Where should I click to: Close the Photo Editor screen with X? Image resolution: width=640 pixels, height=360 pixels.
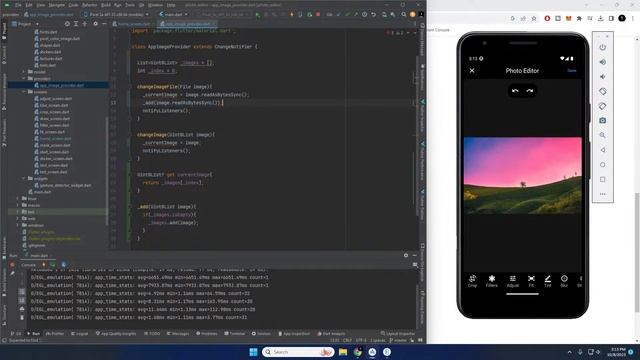point(472,71)
